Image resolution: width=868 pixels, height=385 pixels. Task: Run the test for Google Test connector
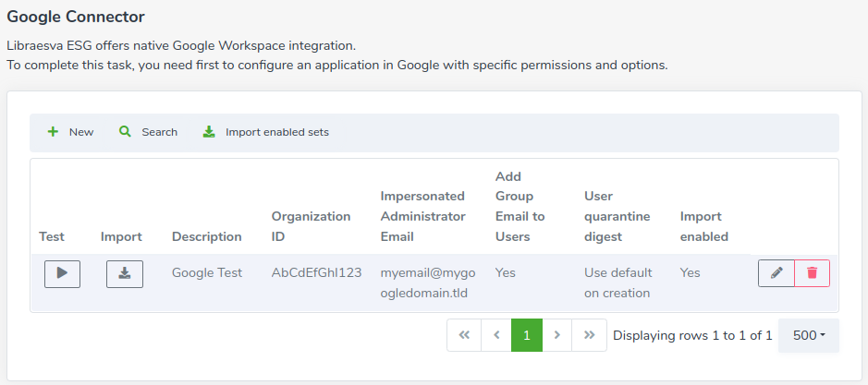coord(62,274)
